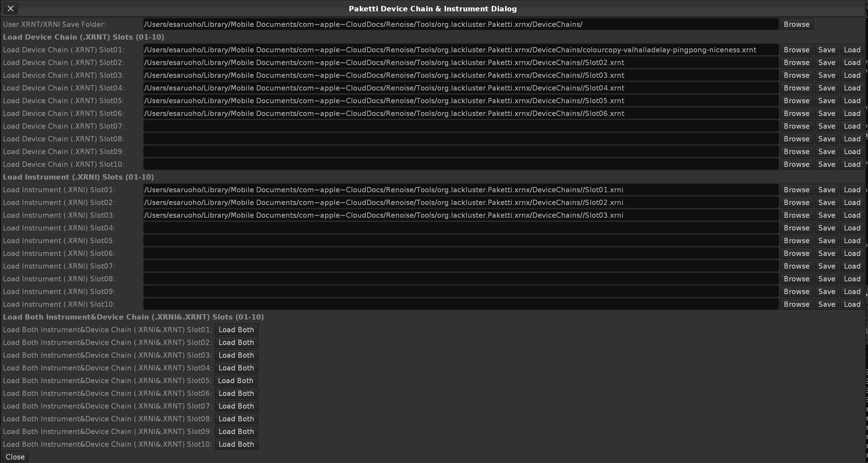Load Instrument Slot08

[x=852, y=279]
